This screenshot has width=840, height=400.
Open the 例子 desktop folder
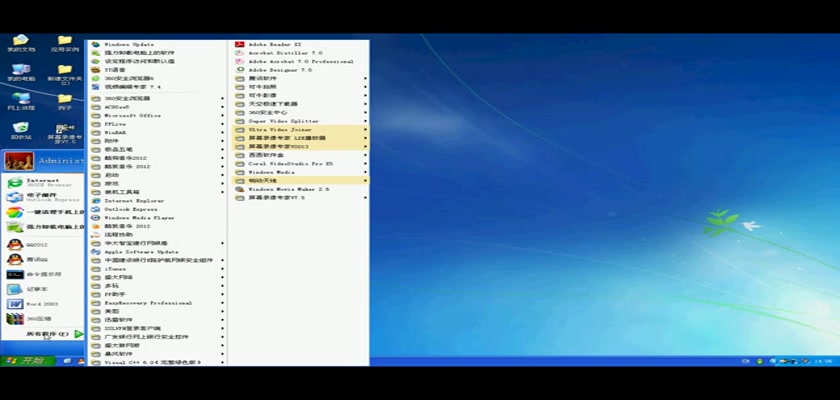click(65, 102)
